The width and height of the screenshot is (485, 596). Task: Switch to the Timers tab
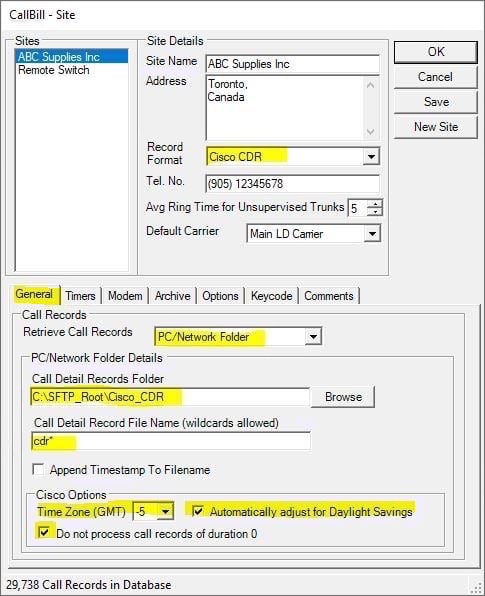pyautogui.click(x=80, y=296)
